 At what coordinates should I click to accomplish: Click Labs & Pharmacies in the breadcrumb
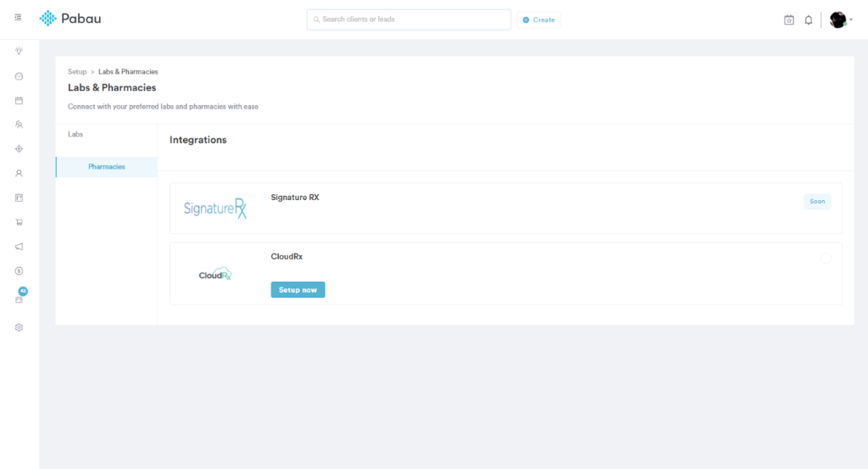click(128, 71)
